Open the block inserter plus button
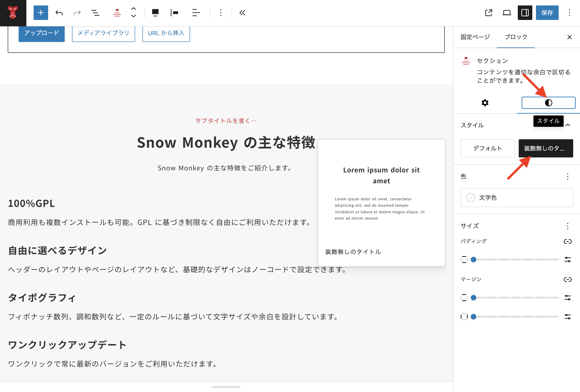 [41, 13]
